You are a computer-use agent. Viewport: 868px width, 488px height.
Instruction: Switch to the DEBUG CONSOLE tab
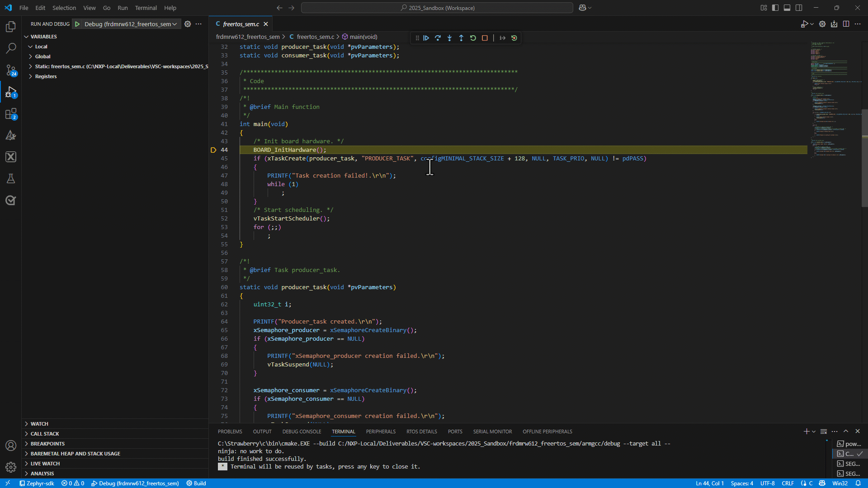coord(302,432)
